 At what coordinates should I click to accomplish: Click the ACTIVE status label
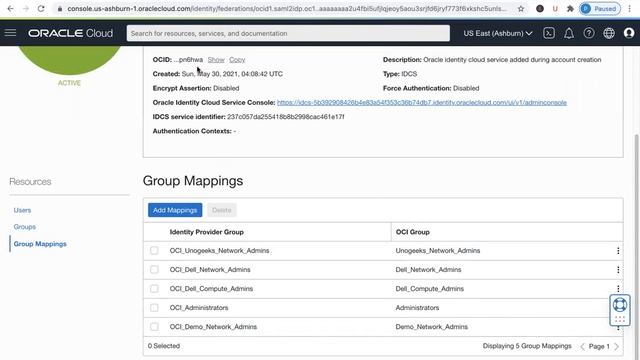(69, 83)
